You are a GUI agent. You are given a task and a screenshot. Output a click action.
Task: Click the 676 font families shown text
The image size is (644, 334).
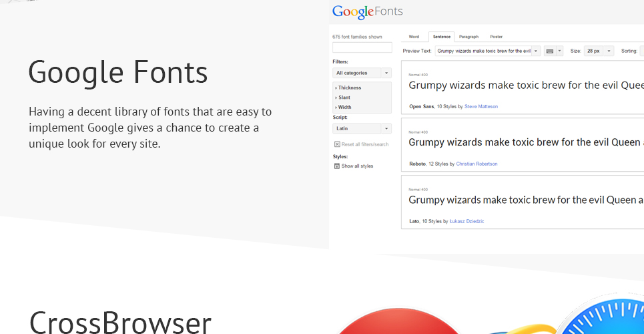357,37
